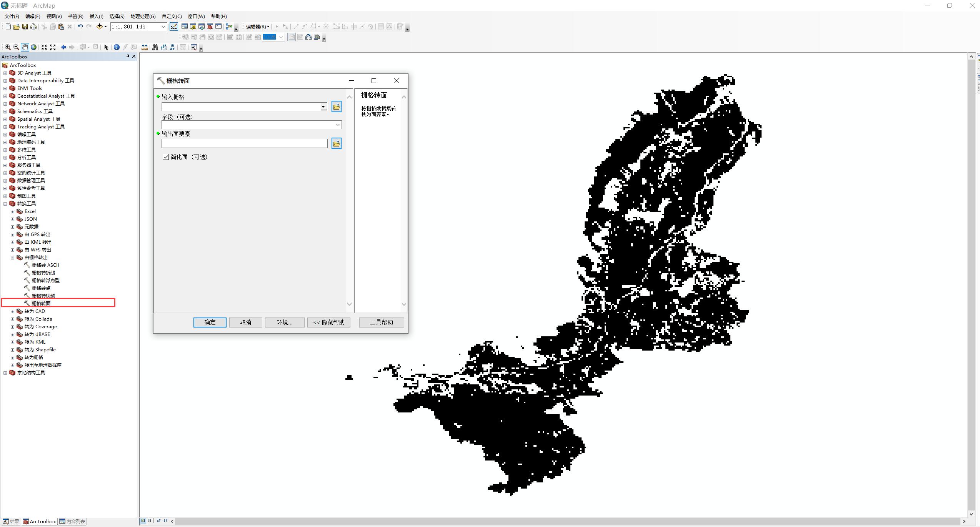The height and width of the screenshot is (527, 980).
Task: Click the Full Extent globe icon
Action: pyautogui.click(x=34, y=47)
